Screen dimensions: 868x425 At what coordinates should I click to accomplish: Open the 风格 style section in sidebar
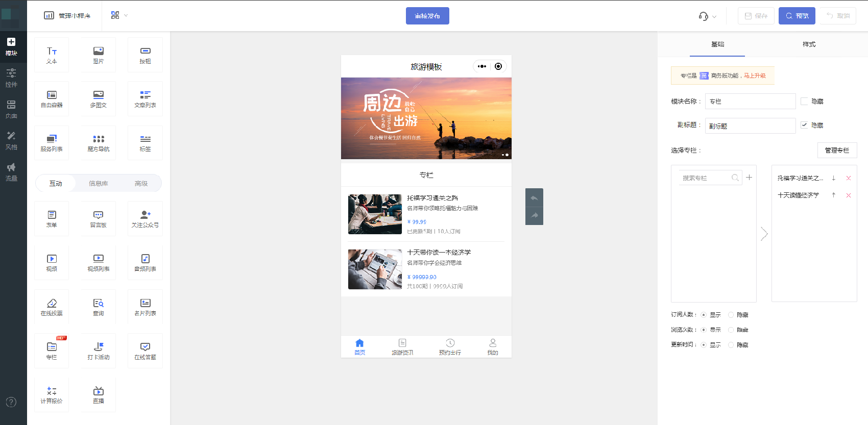11,140
